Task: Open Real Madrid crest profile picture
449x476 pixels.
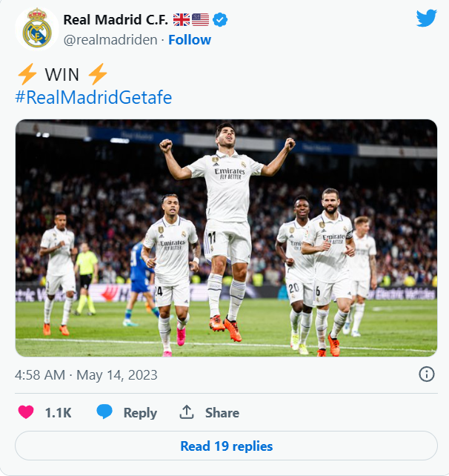Action: [x=37, y=29]
